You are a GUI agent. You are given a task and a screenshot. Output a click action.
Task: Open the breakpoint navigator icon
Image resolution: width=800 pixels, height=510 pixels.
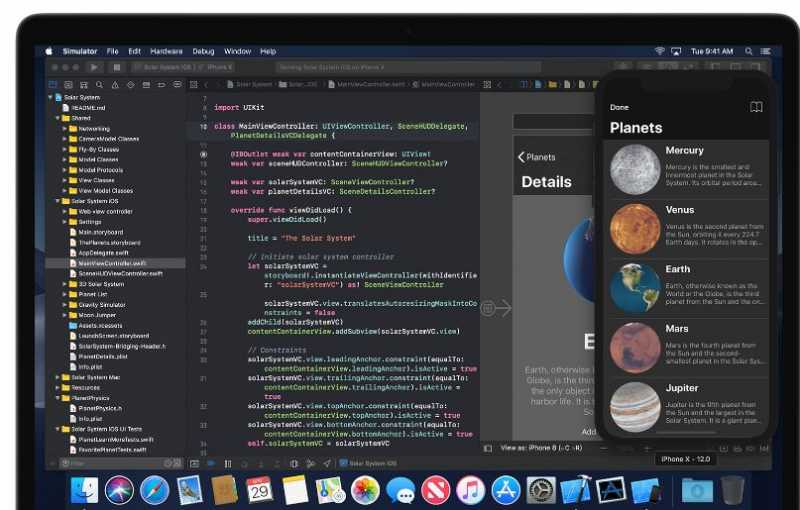162,85
